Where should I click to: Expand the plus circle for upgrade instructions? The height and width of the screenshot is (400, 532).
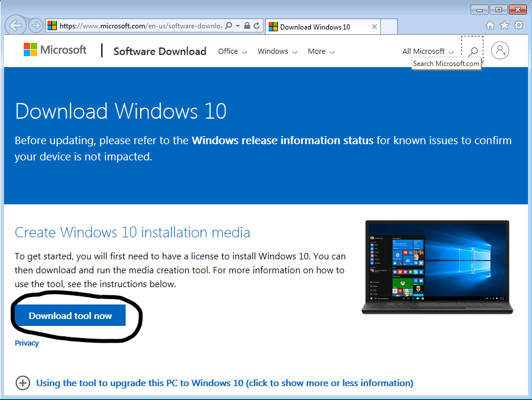(23, 383)
